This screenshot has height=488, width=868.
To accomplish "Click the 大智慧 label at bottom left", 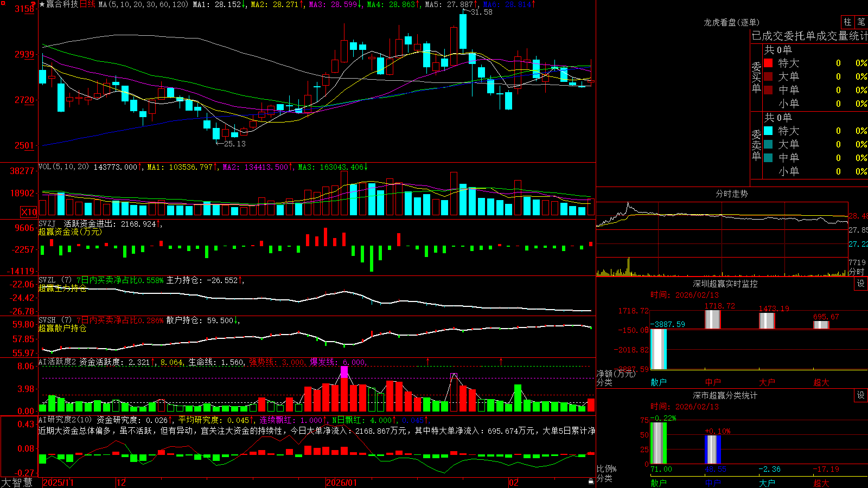I will tap(17, 483).
